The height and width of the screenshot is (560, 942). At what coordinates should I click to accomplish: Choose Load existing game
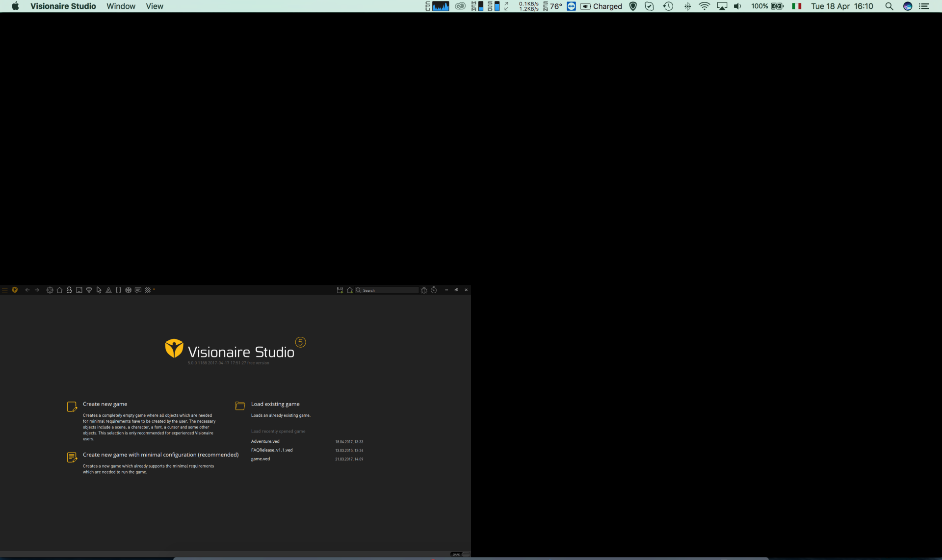(275, 404)
